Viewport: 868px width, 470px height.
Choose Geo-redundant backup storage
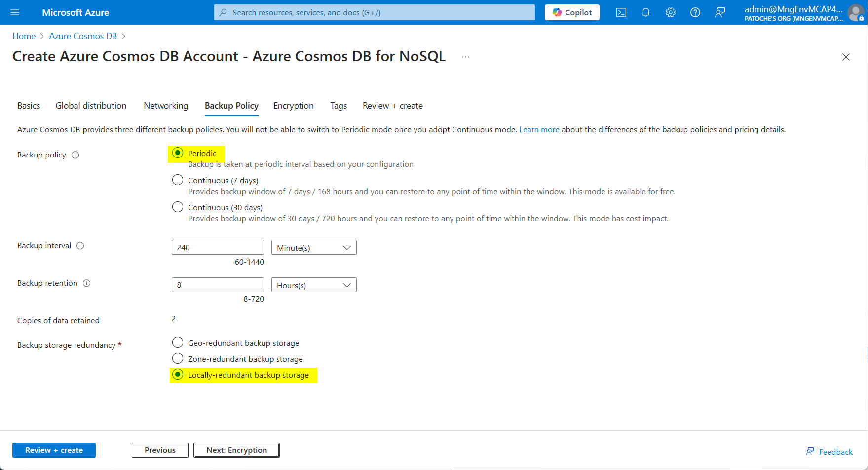[x=178, y=342]
